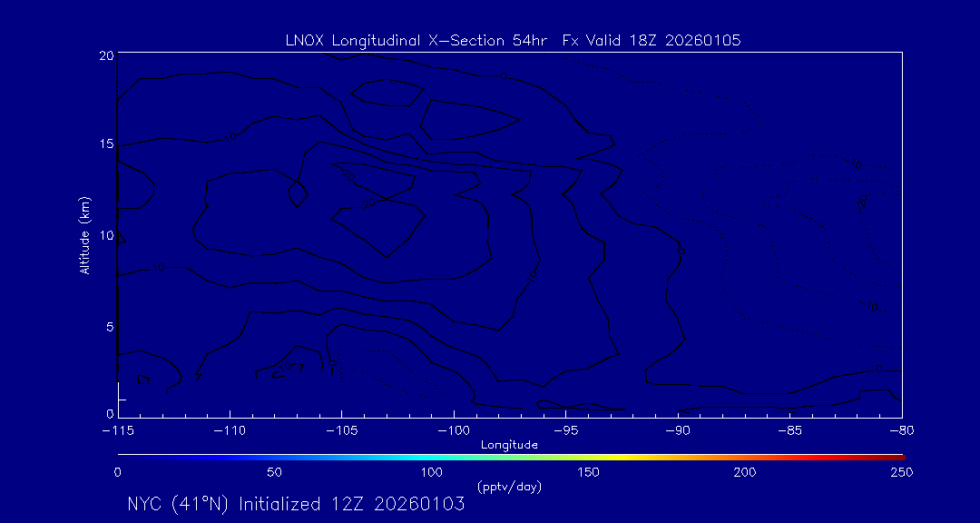The image size is (980, 523).
Task: Click the 250 value on the color scale
Action: (900, 472)
